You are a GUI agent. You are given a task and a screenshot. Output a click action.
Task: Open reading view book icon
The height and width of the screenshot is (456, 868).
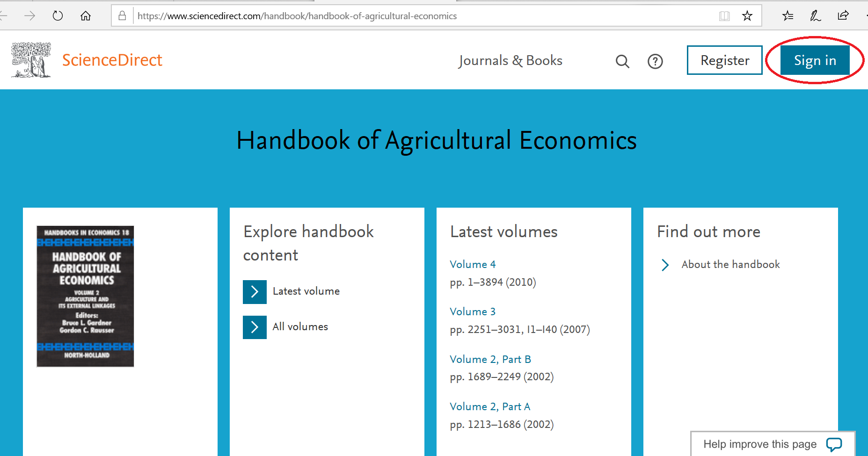(724, 16)
